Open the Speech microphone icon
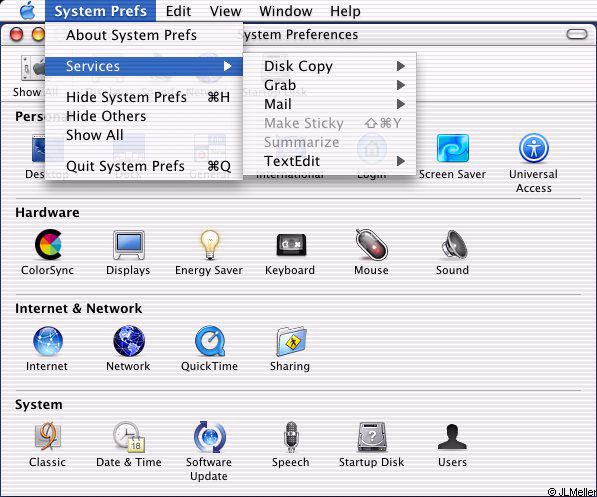597x497 pixels. point(291,436)
